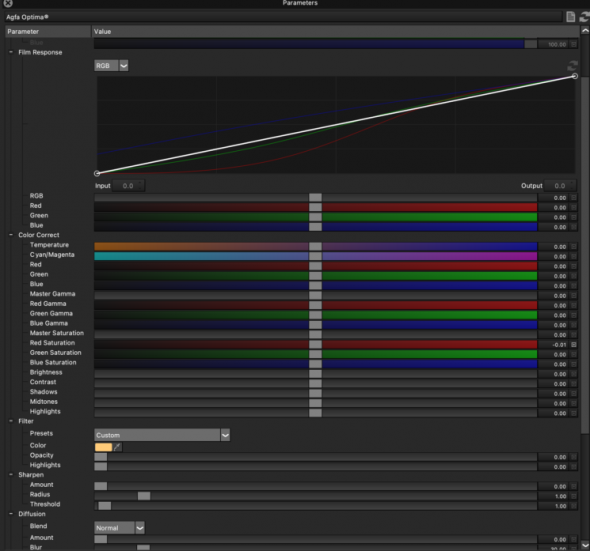Image resolution: width=590 pixels, height=551 pixels.
Task: Open the RGB curve channel dropdown
Action: click(x=111, y=65)
